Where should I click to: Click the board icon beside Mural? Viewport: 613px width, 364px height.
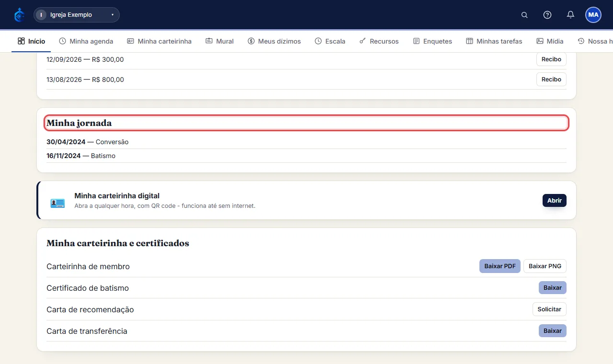coord(209,41)
